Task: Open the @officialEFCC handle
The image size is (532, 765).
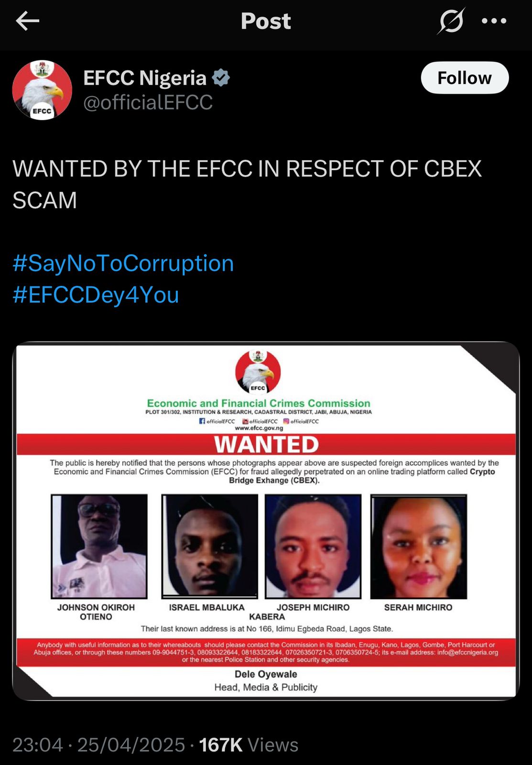Action: 148,102
